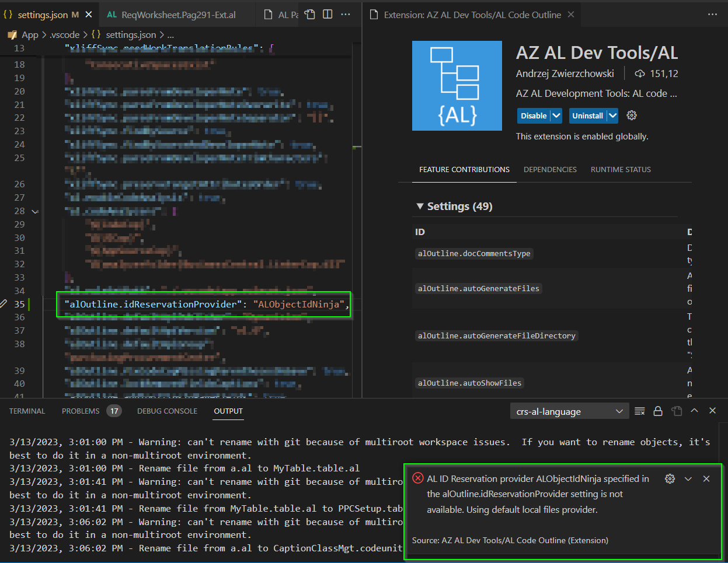
Task: Click the Open Settings UI icon in the editor toolbar
Action: [310, 15]
